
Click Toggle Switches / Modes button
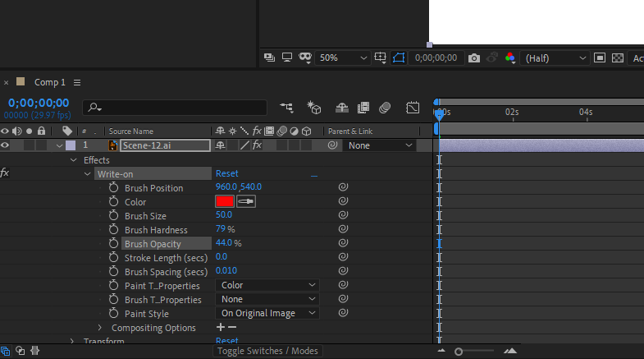pyautogui.click(x=267, y=351)
